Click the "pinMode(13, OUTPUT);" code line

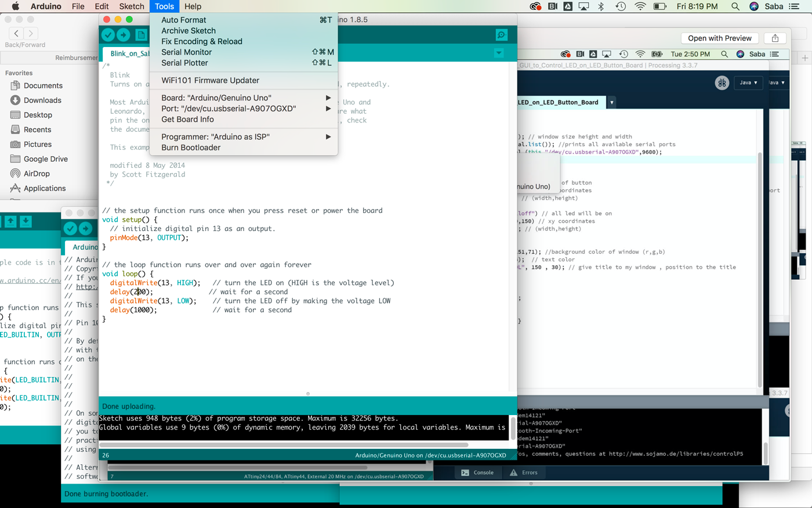click(x=149, y=237)
